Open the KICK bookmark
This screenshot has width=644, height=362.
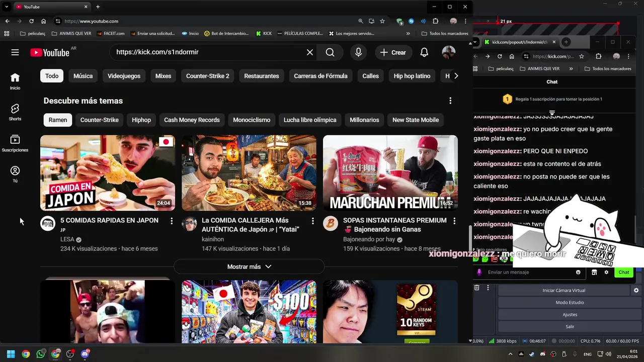[264, 34]
